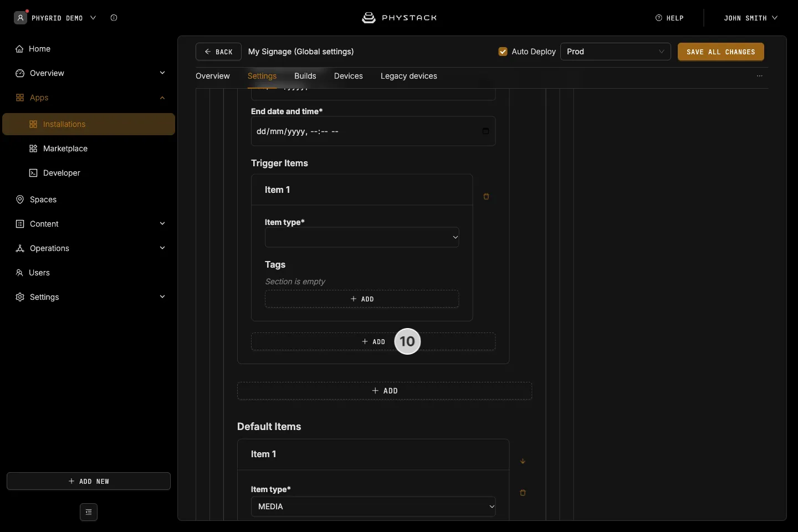Click the wide Add button above Default Items
The image size is (798, 532).
385,391
